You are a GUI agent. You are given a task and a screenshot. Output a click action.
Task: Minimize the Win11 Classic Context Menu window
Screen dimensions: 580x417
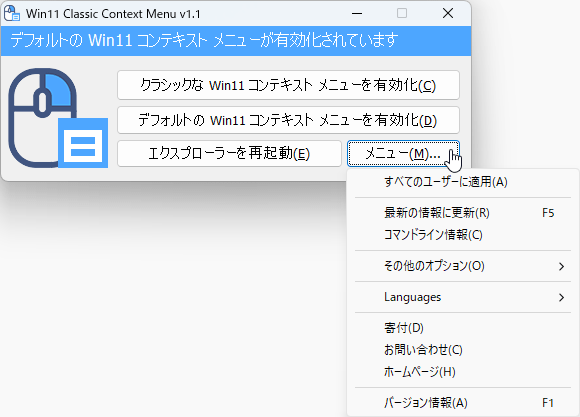click(357, 14)
